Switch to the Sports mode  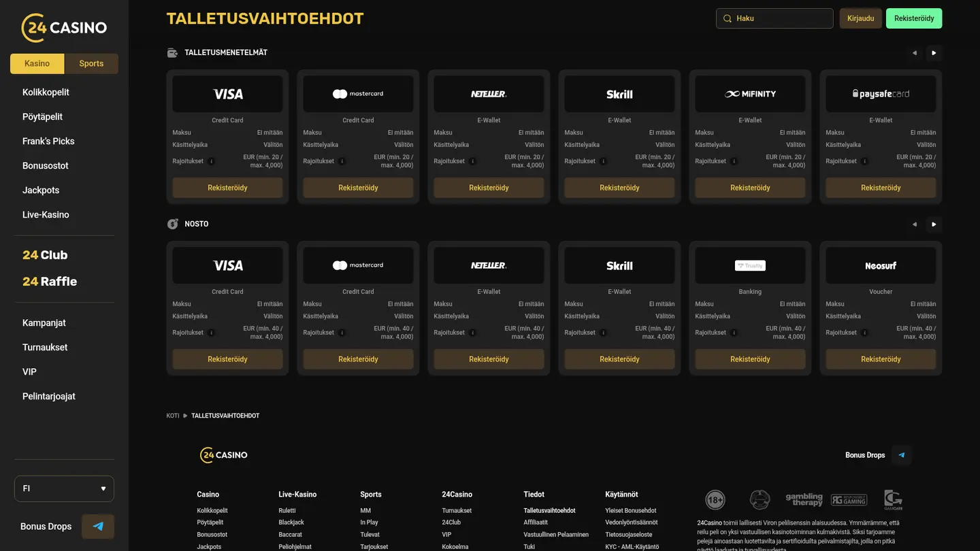point(91,63)
